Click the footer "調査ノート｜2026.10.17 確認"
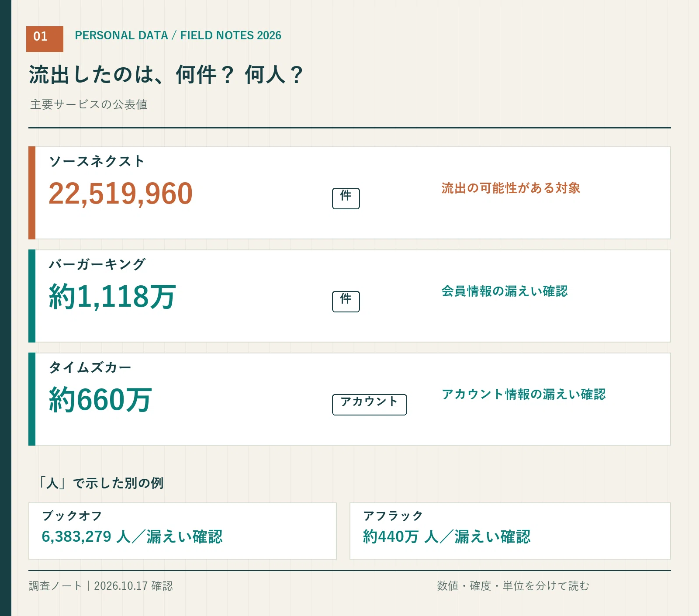Image resolution: width=699 pixels, height=616 pixels. click(x=101, y=586)
